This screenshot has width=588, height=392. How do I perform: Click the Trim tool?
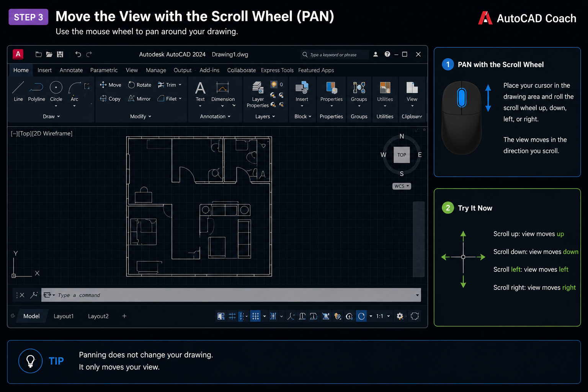167,85
